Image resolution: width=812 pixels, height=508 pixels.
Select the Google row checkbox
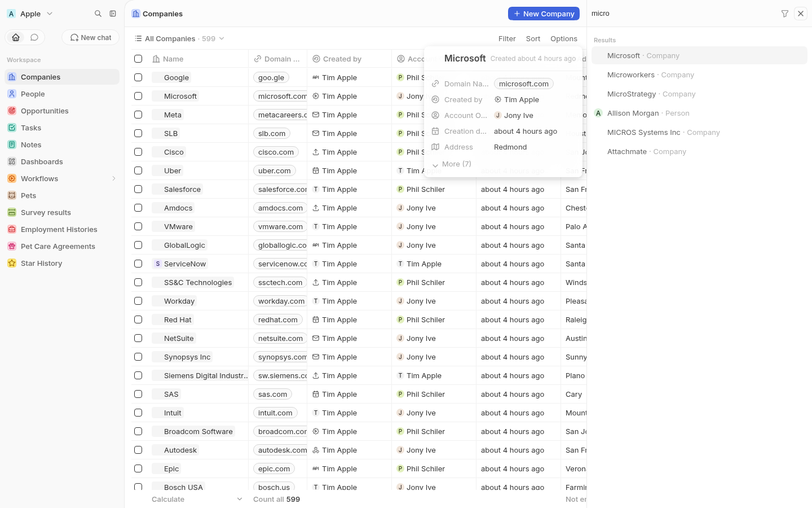138,77
